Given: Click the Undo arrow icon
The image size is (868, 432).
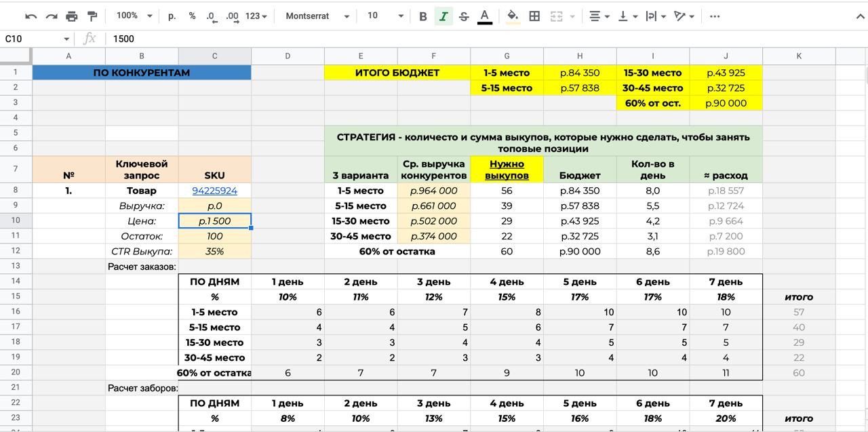Looking at the screenshot, I should point(31,16).
